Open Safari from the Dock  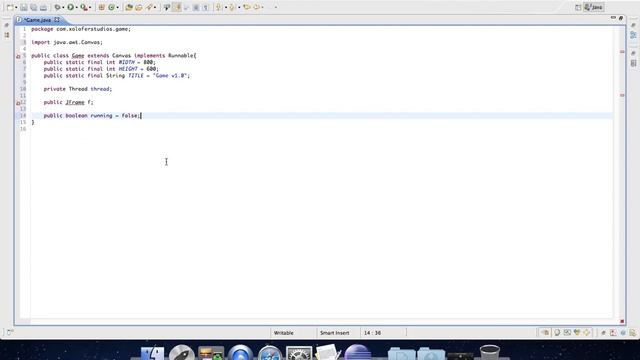270,353
